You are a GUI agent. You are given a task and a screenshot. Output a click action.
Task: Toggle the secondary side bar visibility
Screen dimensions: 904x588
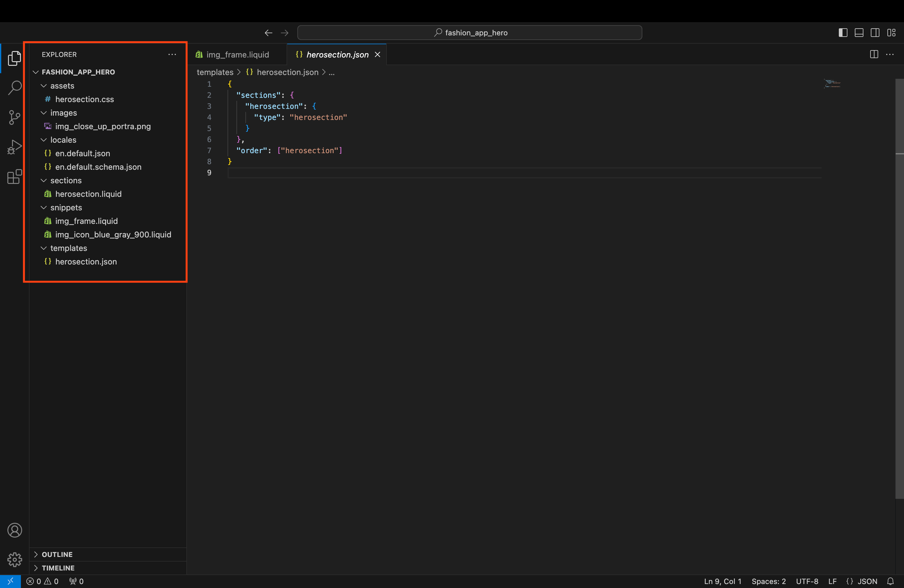coord(875,33)
